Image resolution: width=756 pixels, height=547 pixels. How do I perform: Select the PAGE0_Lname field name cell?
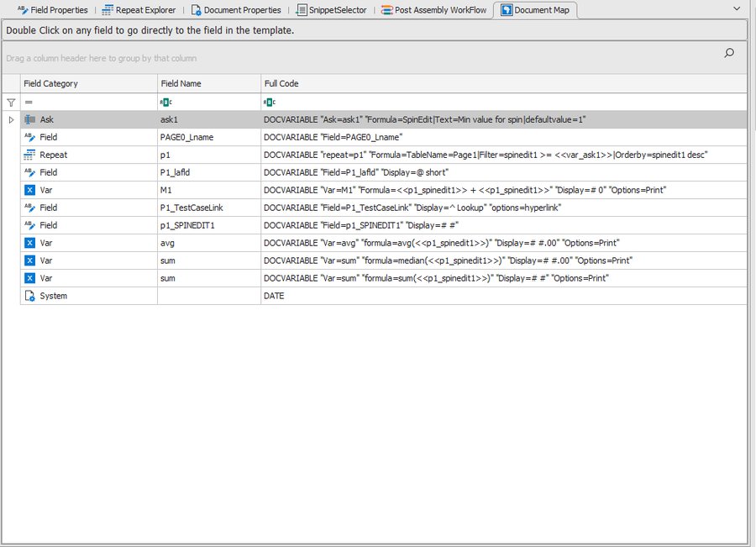click(x=209, y=138)
